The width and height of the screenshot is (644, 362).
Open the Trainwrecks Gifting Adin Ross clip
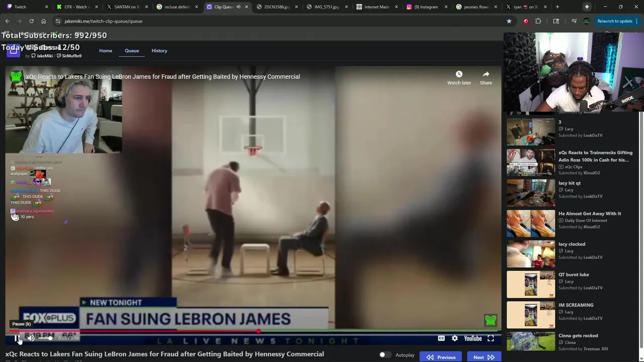(573, 162)
